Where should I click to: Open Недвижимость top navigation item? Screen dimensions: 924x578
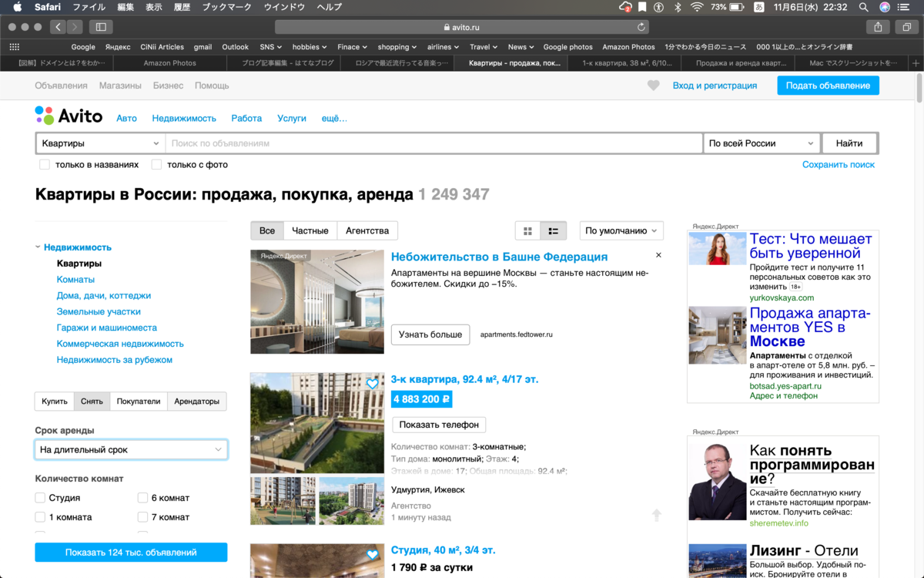[x=184, y=118]
